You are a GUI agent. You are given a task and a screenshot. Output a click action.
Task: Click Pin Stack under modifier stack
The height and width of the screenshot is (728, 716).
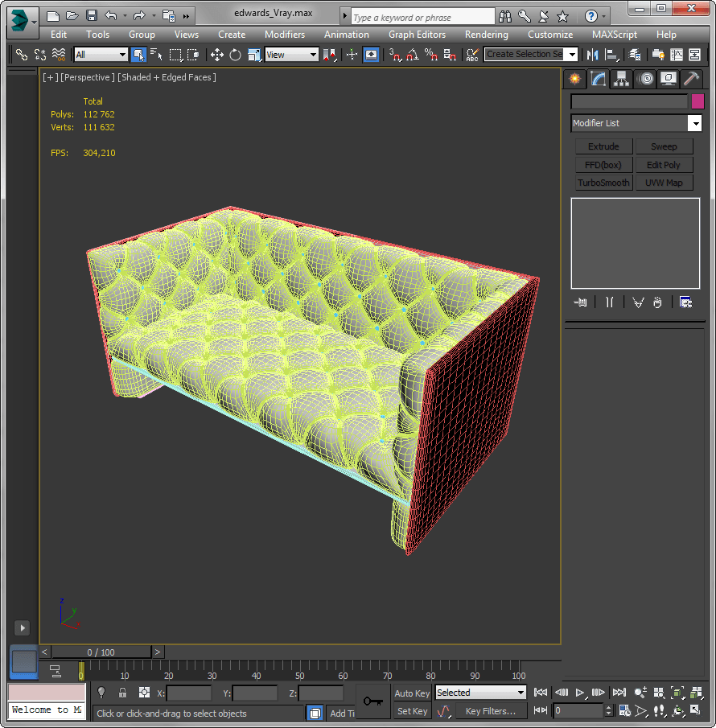[580, 302]
